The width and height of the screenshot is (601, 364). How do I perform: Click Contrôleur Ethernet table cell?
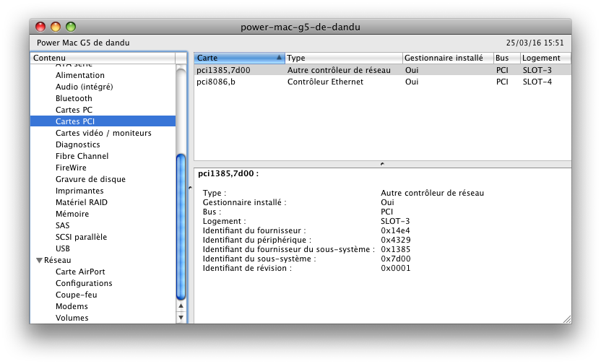click(x=325, y=82)
